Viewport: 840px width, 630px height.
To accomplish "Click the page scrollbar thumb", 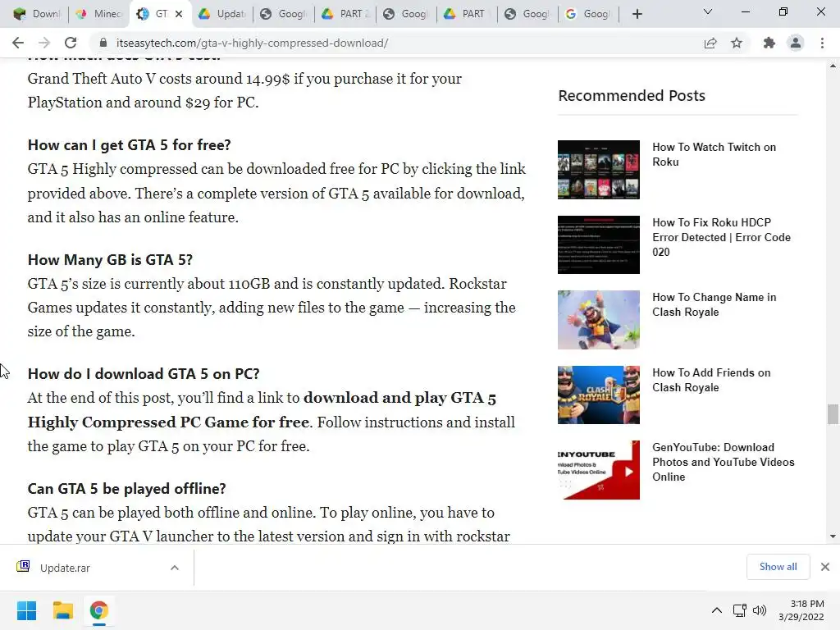I will pos(833,413).
